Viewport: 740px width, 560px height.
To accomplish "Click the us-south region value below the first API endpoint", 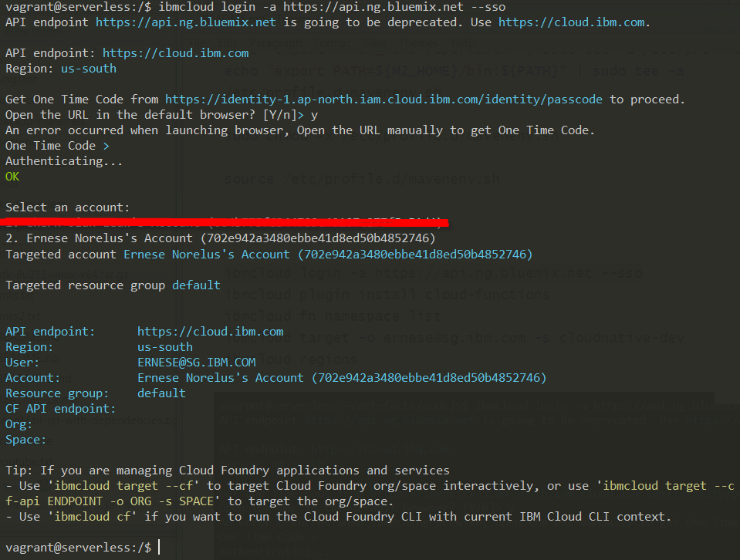I will coord(89,69).
